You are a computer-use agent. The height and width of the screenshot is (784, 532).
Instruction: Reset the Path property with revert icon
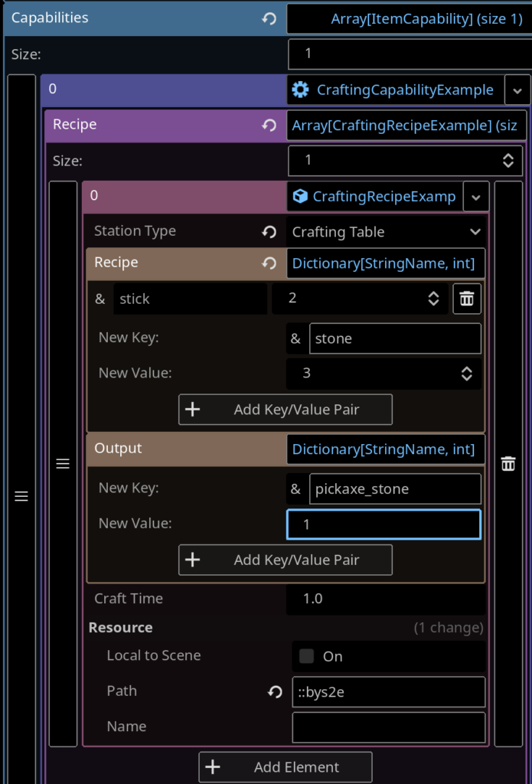pyautogui.click(x=275, y=691)
